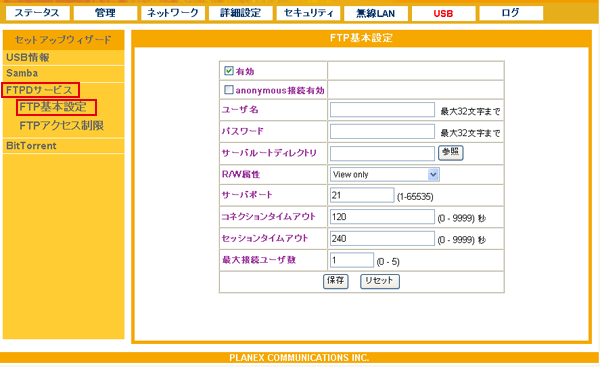The image size is (600, 367).
Task: Click the (0 - 9999) 秒 hint beside コネクションタイムアウト
Action: 461,219
